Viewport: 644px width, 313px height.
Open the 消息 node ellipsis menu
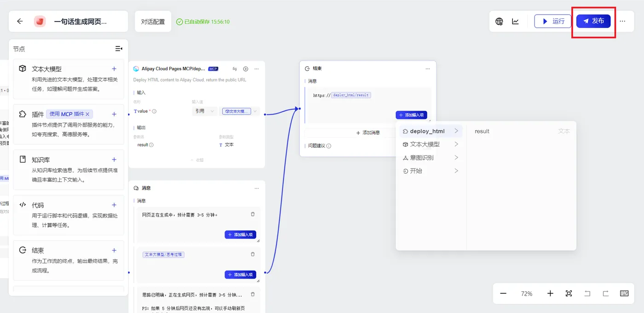click(x=257, y=188)
